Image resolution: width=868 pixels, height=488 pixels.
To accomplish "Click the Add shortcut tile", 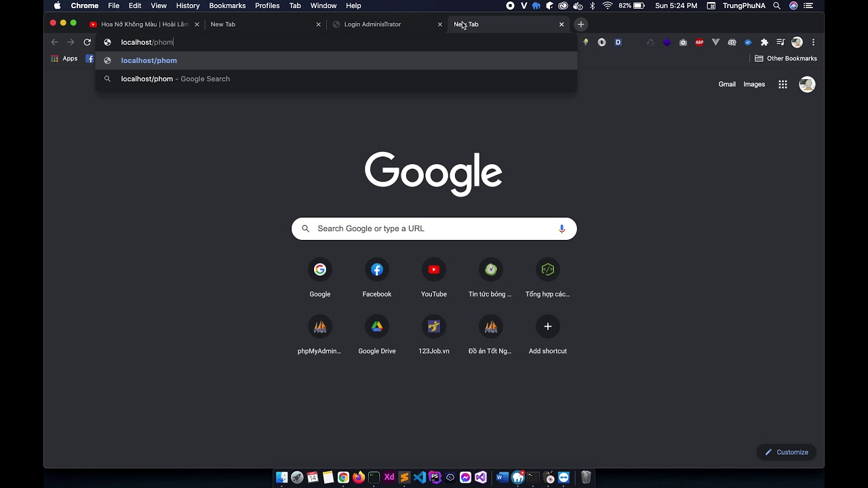I will coord(548,335).
